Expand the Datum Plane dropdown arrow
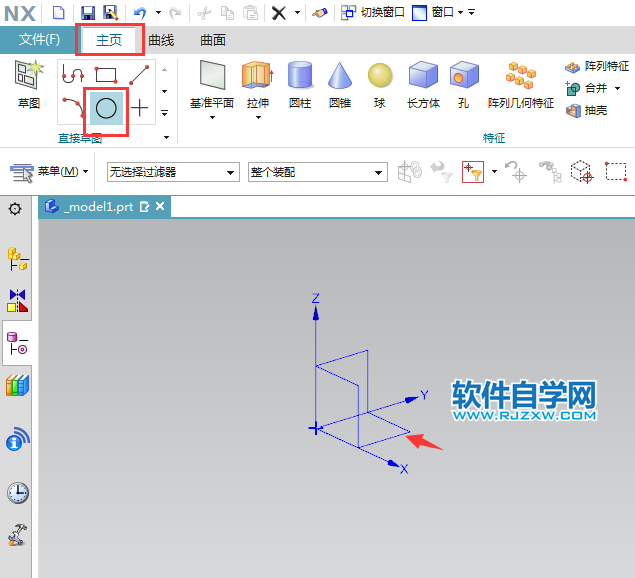Screen dimensions: 635x578 tap(212, 118)
